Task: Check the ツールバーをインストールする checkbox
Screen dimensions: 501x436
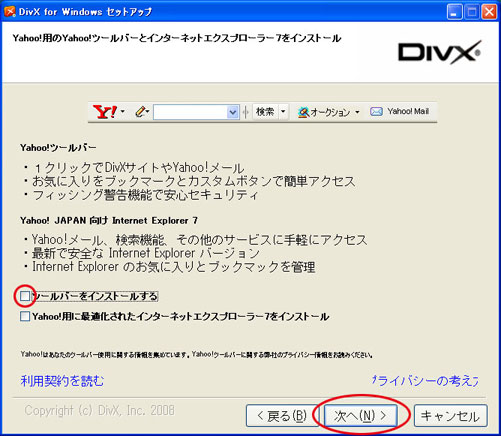Action: [25, 296]
